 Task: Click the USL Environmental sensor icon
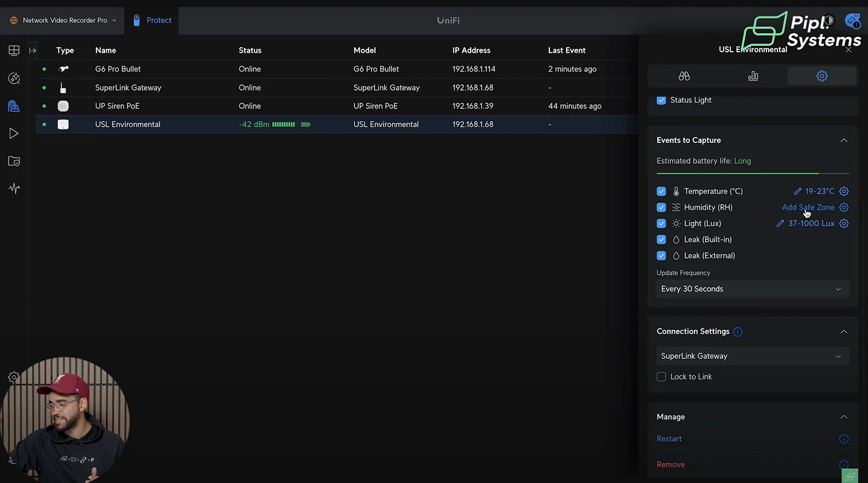[x=63, y=124]
